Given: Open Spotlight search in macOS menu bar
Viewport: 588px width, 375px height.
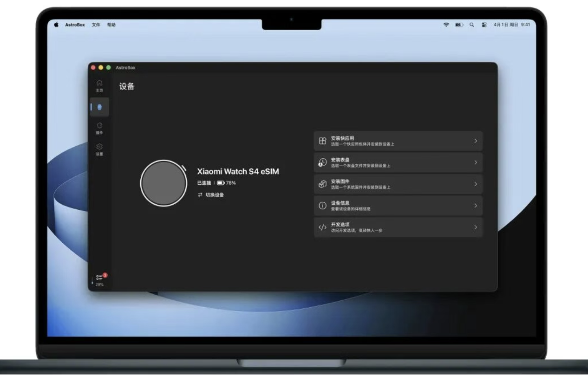Looking at the screenshot, I should coord(471,25).
